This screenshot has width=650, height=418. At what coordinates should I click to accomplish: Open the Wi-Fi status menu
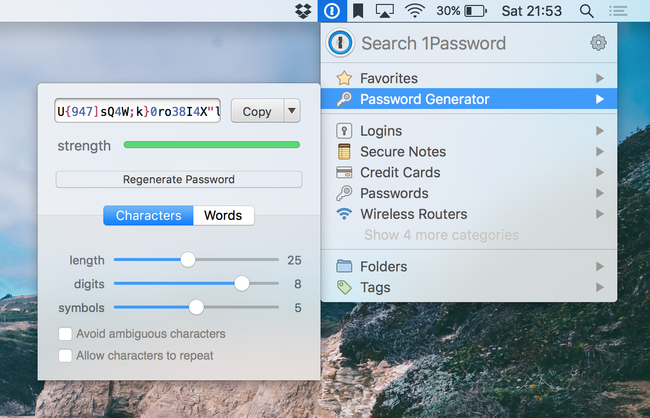point(415,11)
